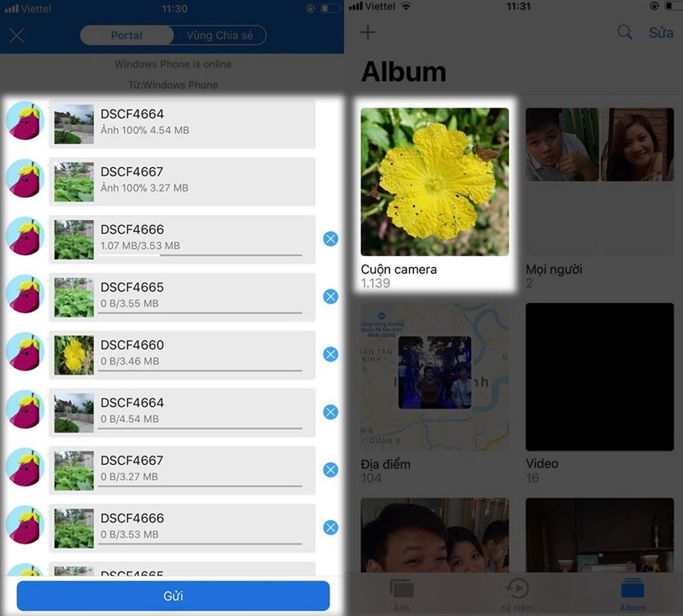Open the Cuộn camera album

[435, 182]
